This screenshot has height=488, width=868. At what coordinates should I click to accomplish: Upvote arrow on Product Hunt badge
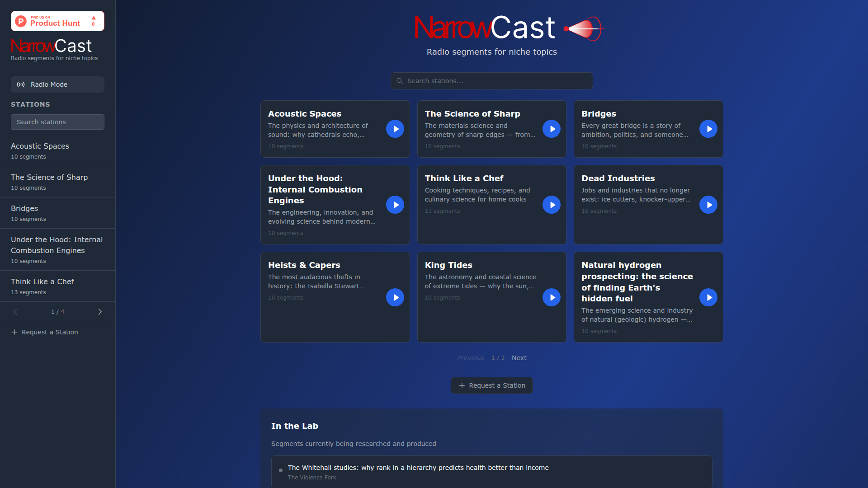(x=94, y=18)
